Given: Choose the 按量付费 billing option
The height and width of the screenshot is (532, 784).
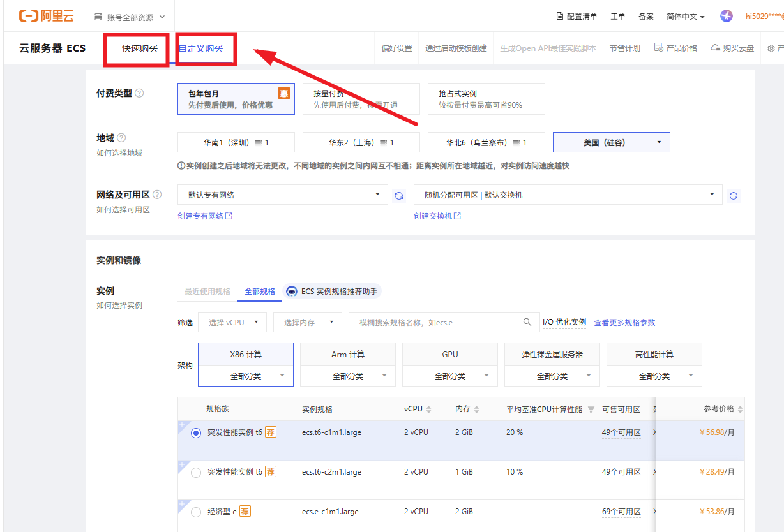Looking at the screenshot, I should click(361, 99).
